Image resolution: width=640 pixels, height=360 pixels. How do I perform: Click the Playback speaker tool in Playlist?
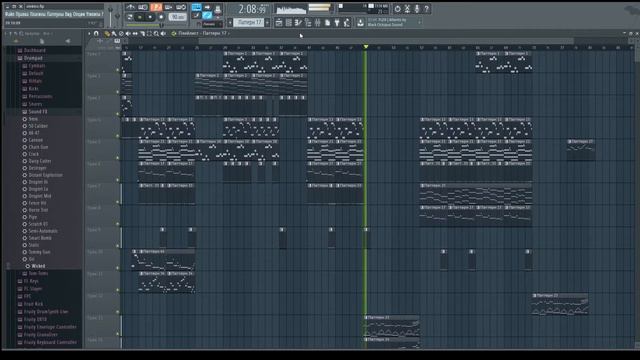point(164,33)
